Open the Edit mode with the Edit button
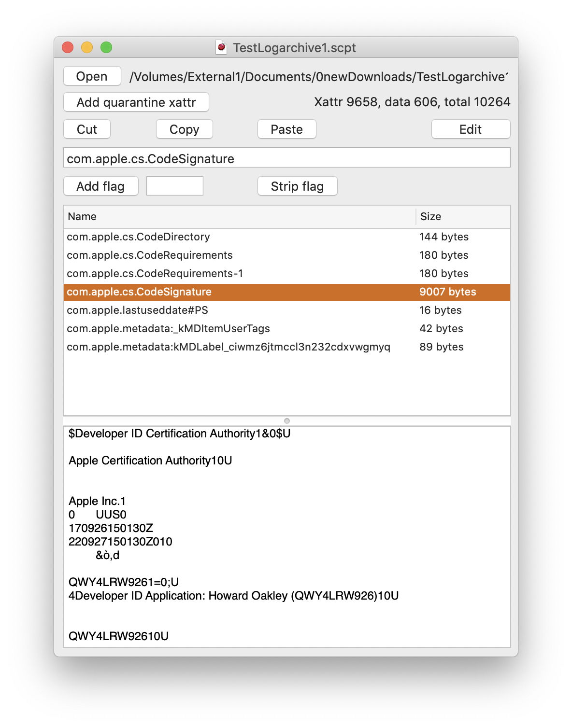 [x=470, y=129]
